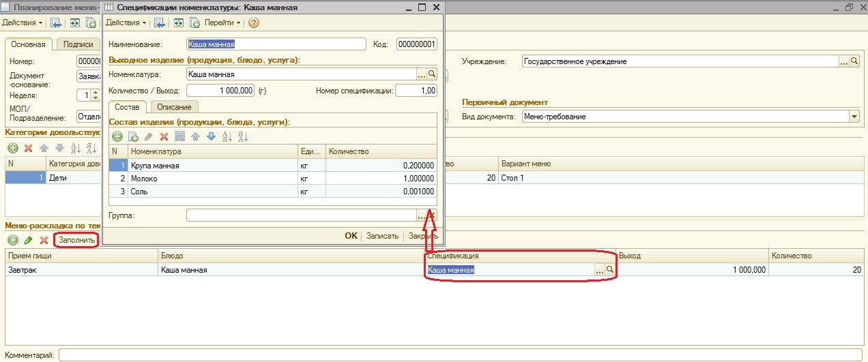Click magnifier icon in Спецификация cell
Image resolution: width=868 pixels, height=362 pixels.
tap(610, 270)
